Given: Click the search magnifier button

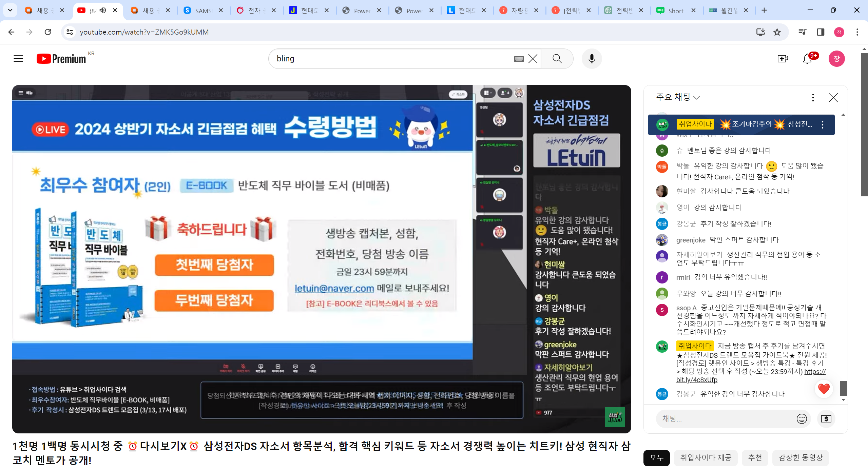Looking at the screenshot, I should [x=557, y=59].
